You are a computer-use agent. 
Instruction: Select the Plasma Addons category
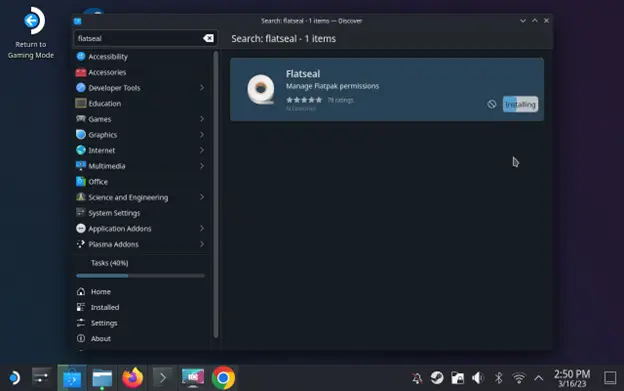coord(141,244)
